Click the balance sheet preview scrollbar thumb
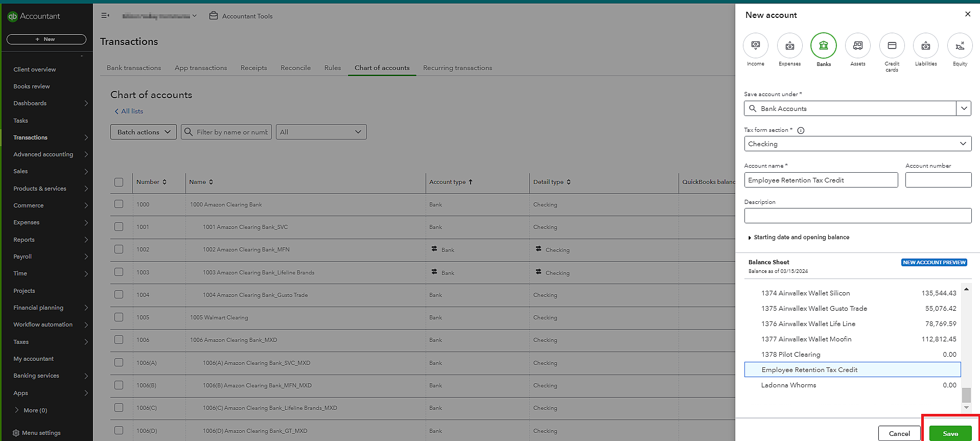Image resolution: width=980 pixels, height=441 pixels. [966, 395]
